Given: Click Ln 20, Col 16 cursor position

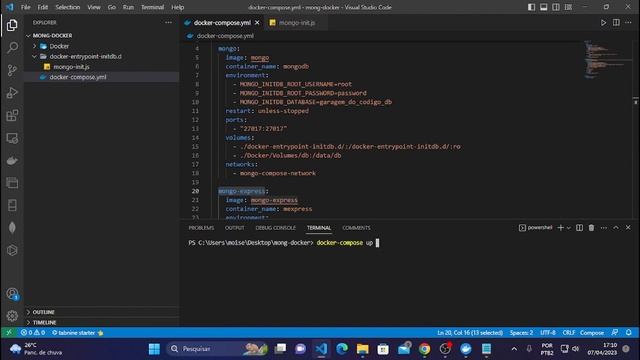Looking at the screenshot, I should (x=470, y=333).
